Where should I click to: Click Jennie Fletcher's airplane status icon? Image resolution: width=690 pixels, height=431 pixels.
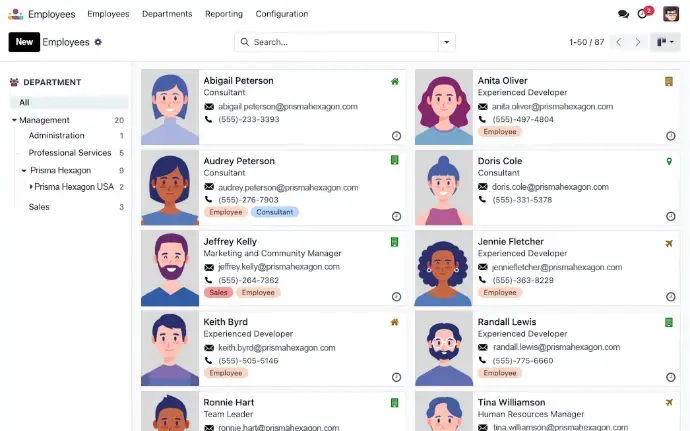(668, 242)
